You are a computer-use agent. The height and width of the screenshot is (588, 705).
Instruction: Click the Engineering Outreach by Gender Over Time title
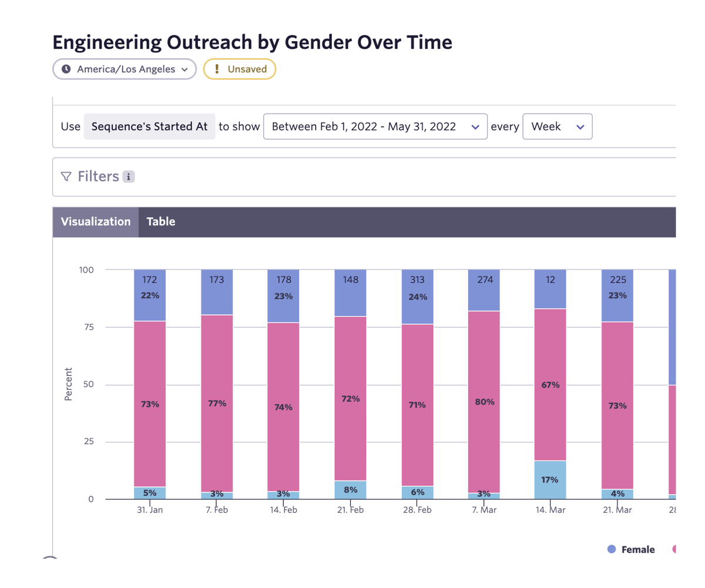(x=251, y=42)
